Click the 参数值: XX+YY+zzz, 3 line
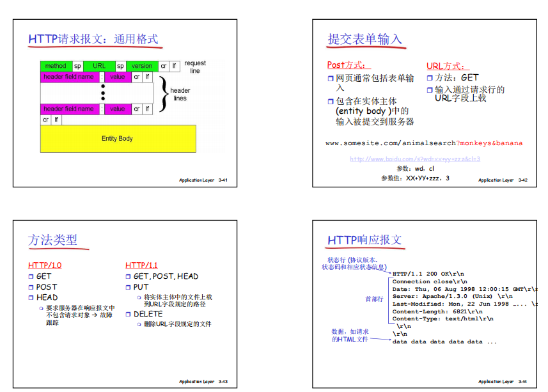Image resolution: width=548 pixels, height=392 pixels. click(415, 178)
